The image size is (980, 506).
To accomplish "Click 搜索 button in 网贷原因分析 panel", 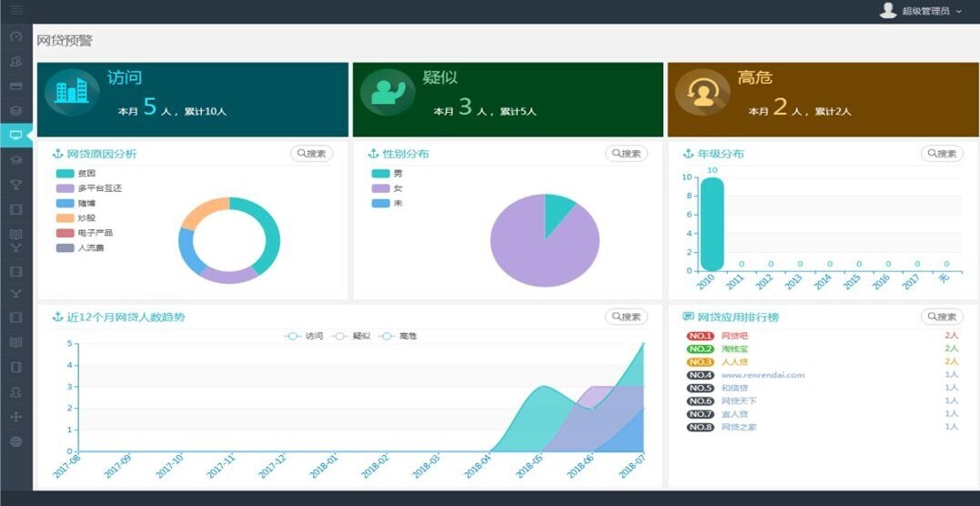I will coord(311,154).
